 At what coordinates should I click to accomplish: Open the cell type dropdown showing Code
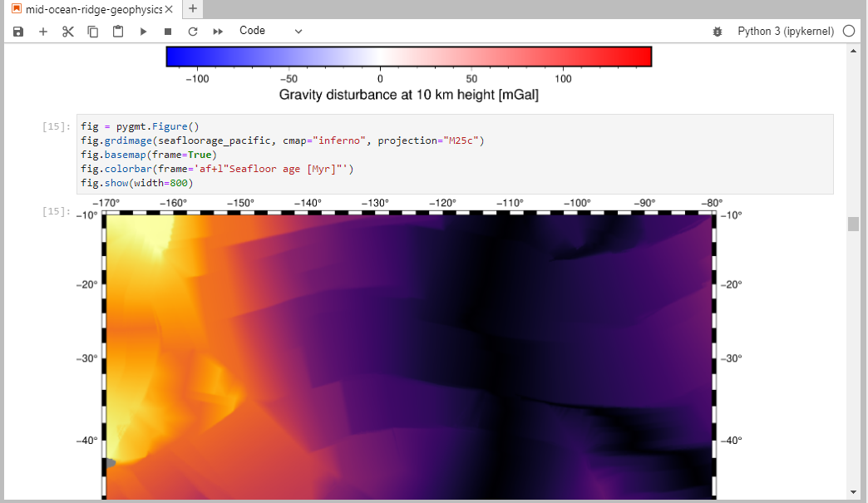(x=271, y=31)
